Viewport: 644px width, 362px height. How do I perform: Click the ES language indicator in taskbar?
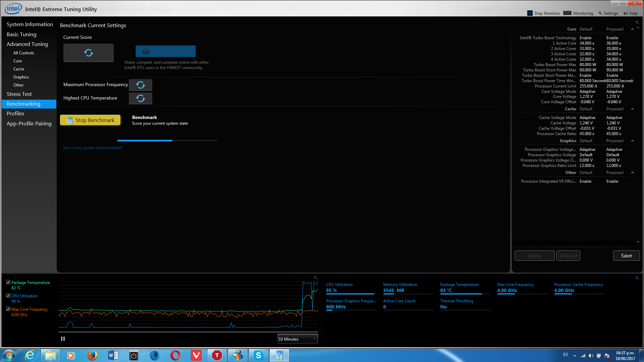(x=566, y=355)
